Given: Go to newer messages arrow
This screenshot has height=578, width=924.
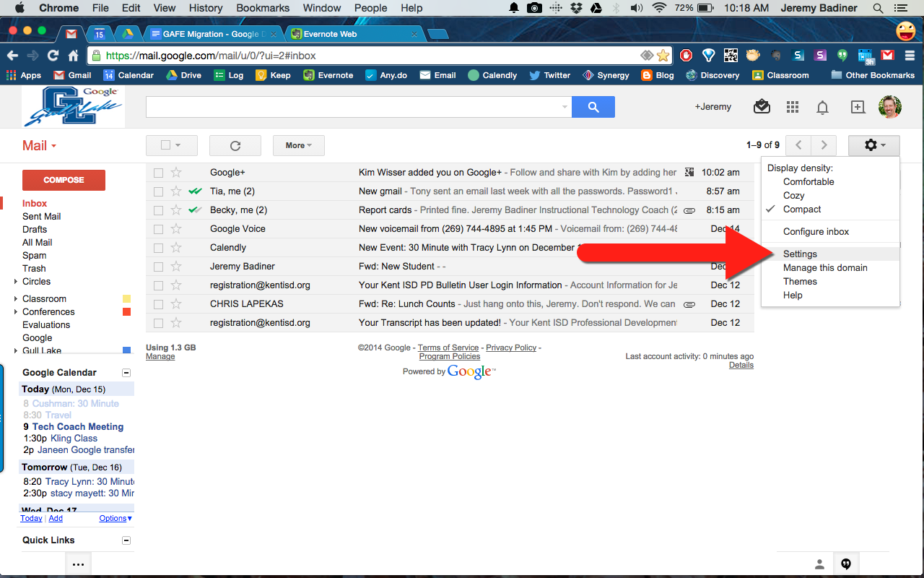Looking at the screenshot, I should tap(798, 145).
